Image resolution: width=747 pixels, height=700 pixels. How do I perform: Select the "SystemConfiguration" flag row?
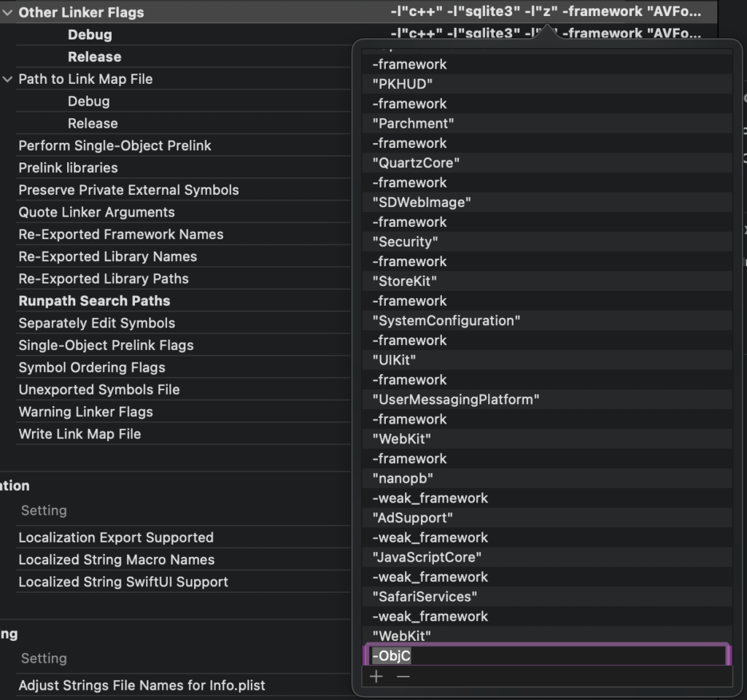547,321
